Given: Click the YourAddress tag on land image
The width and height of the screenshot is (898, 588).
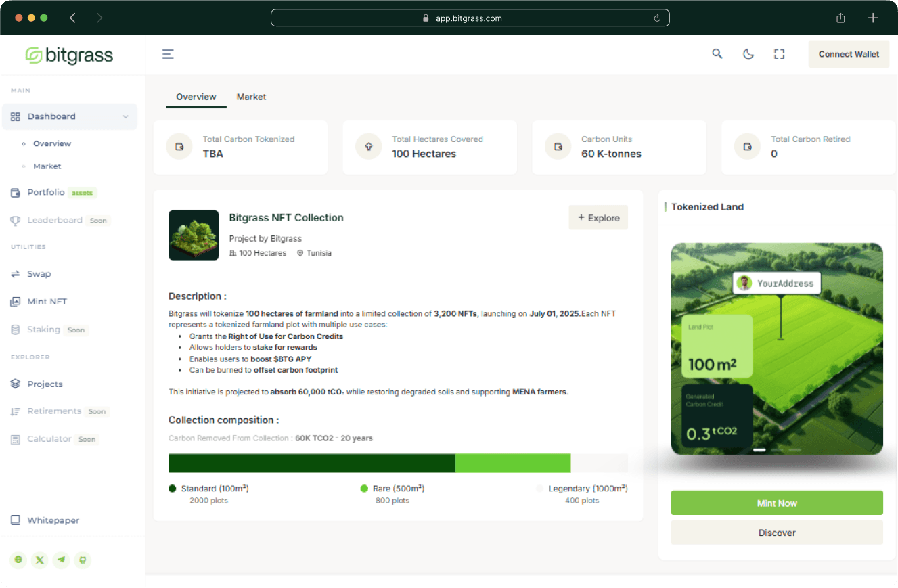Looking at the screenshot, I should coord(777,283).
